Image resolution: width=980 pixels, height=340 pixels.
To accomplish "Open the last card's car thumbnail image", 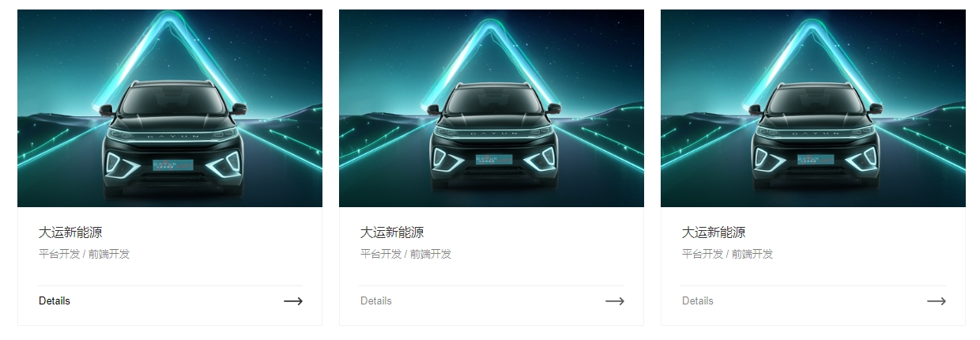I will (813, 108).
